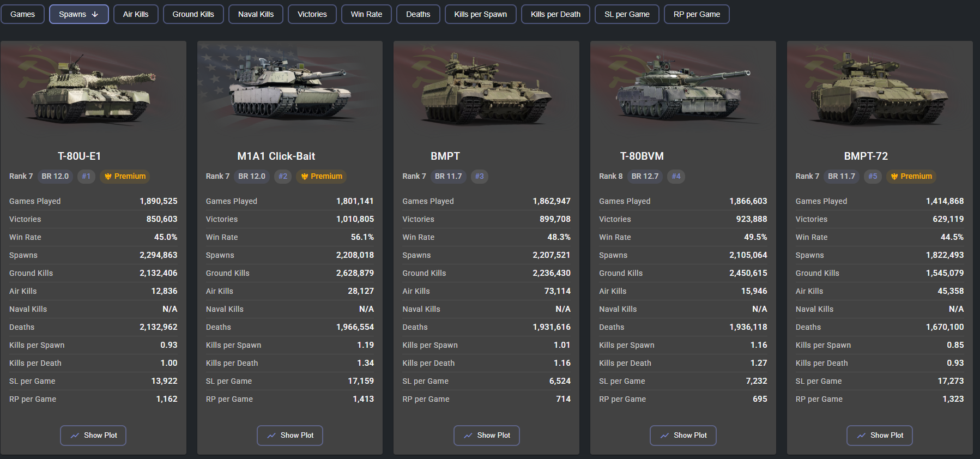Click the Premium crown icon on T-80U-E1
This screenshot has width=980, height=459.
pos(108,177)
